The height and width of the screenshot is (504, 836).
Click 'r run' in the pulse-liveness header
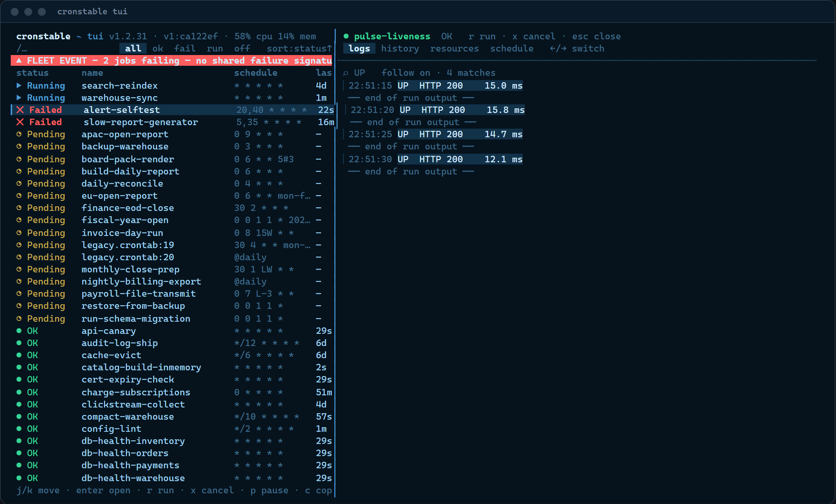[x=482, y=36]
